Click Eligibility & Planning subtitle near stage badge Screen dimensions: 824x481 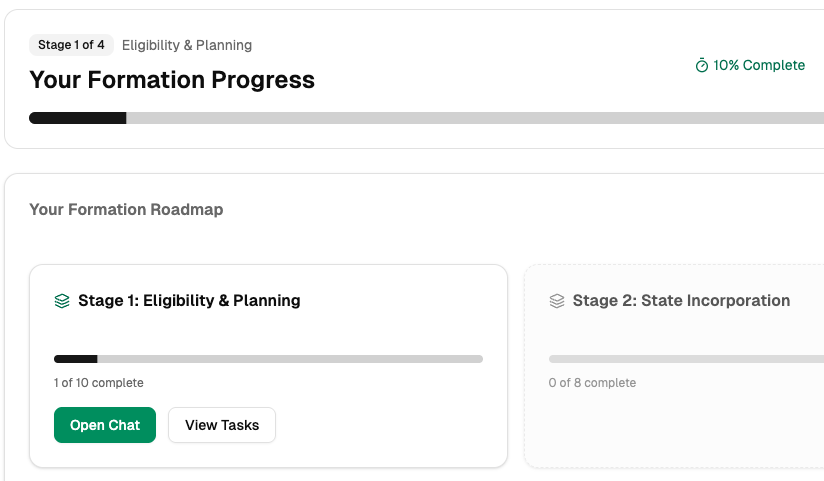[187, 45]
